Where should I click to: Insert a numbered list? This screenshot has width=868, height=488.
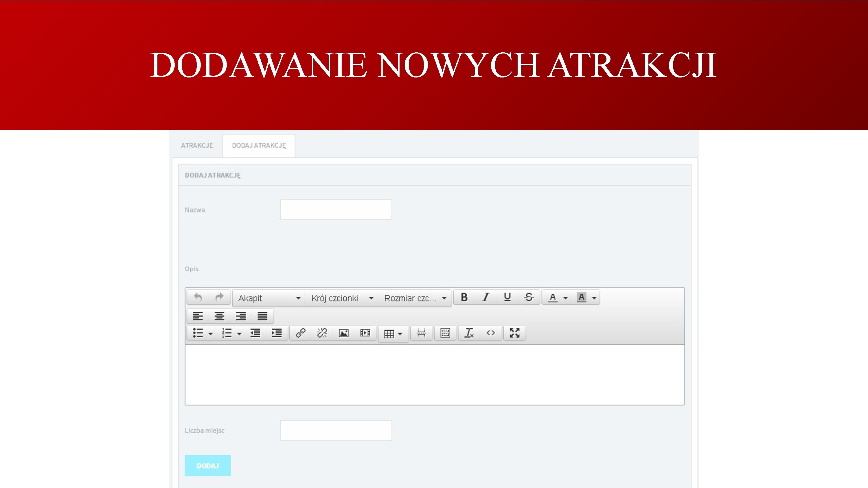click(227, 333)
